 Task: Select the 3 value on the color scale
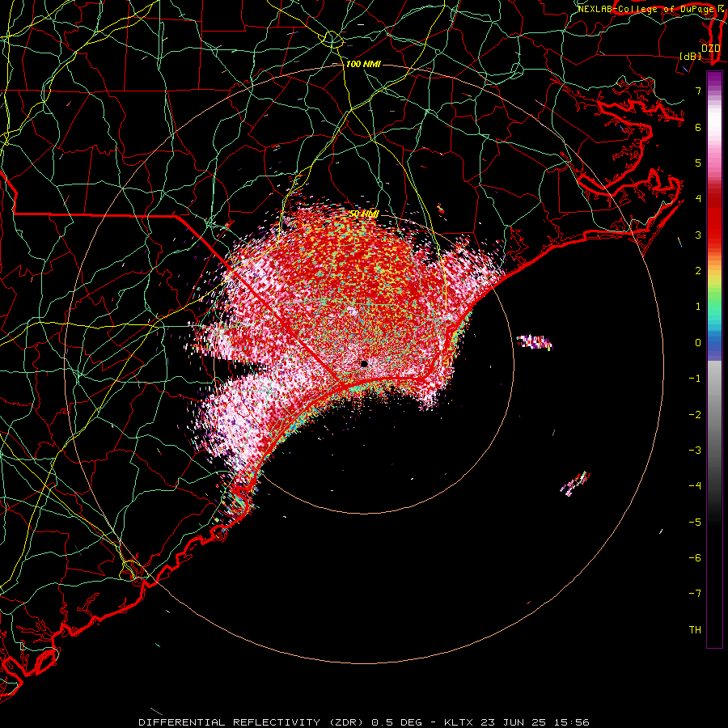698,235
